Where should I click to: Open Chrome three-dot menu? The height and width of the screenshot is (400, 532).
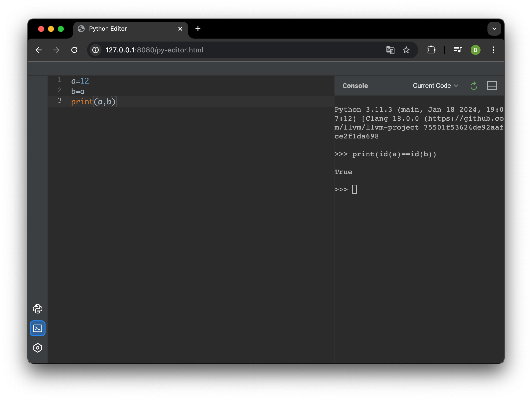493,50
